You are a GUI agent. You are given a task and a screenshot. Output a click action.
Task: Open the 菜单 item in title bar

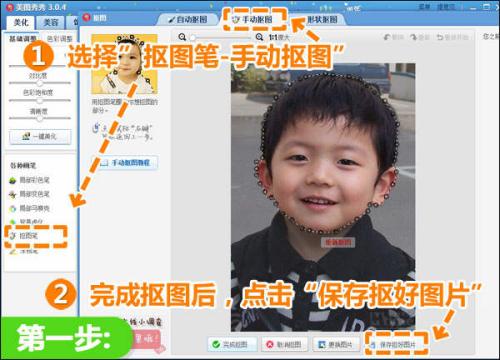pos(424,6)
